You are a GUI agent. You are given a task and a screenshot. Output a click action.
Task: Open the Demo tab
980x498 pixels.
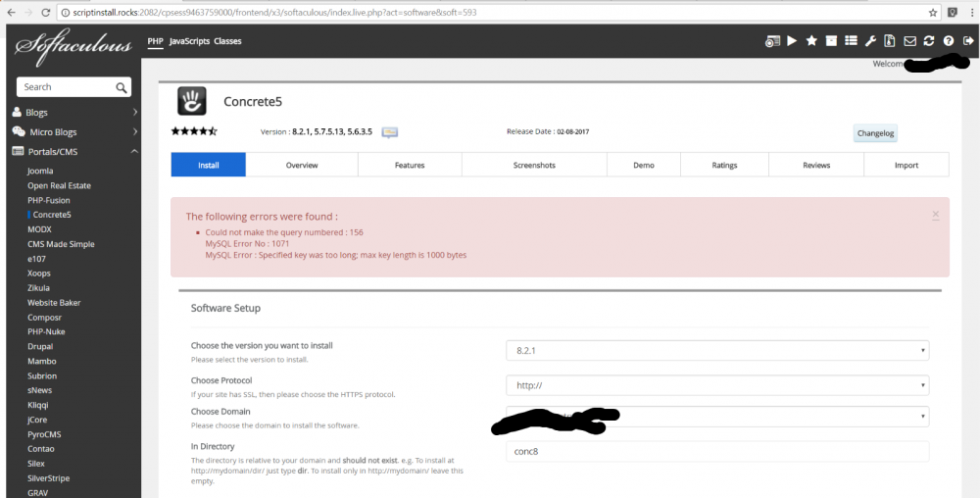[x=644, y=165]
